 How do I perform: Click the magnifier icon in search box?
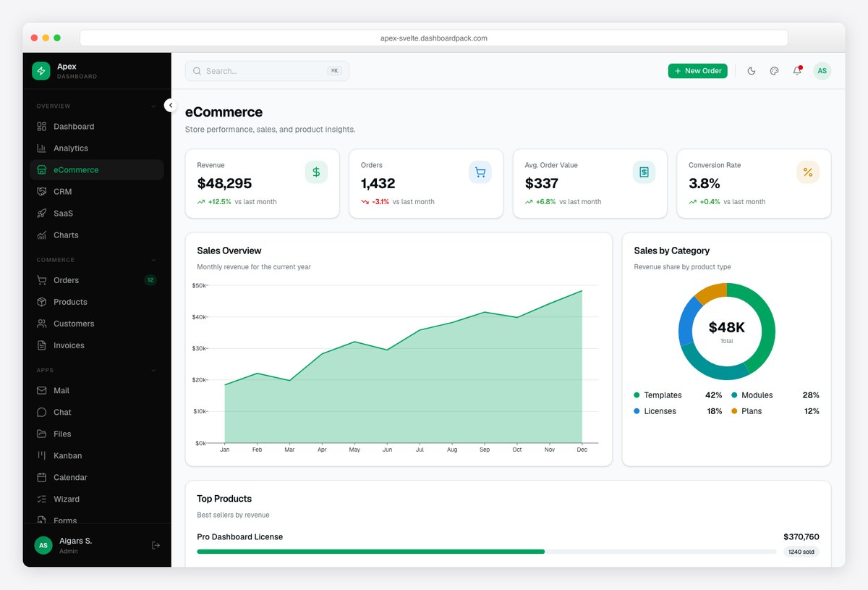click(x=197, y=71)
